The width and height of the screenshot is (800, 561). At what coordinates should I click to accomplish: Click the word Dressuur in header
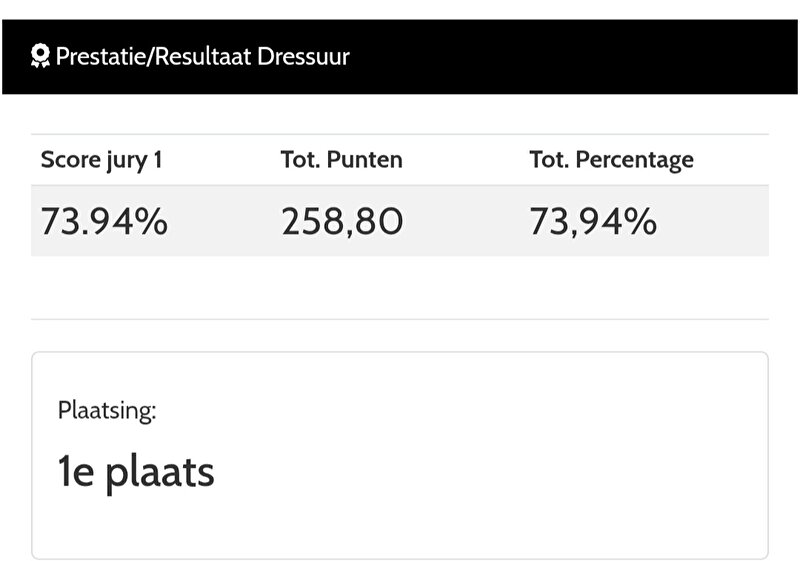point(304,56)
